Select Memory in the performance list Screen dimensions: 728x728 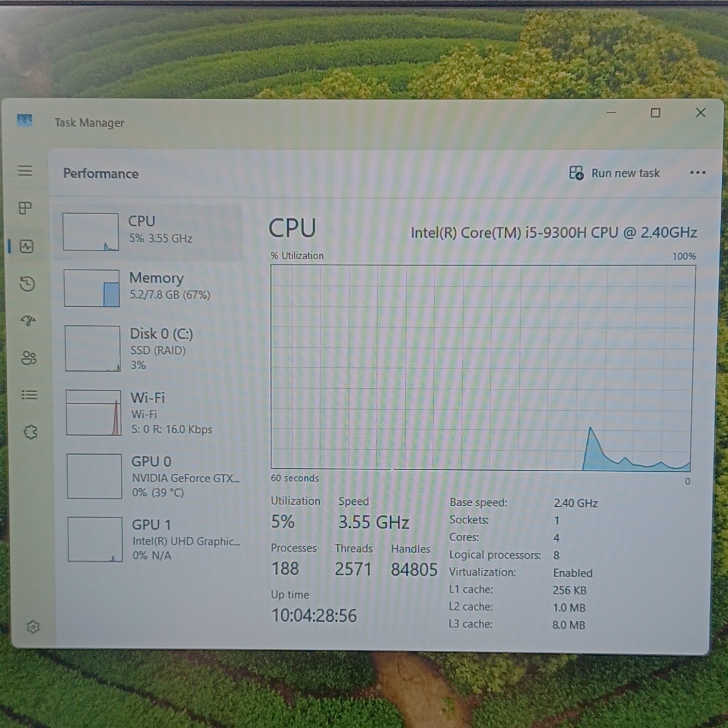pos(152,288)
